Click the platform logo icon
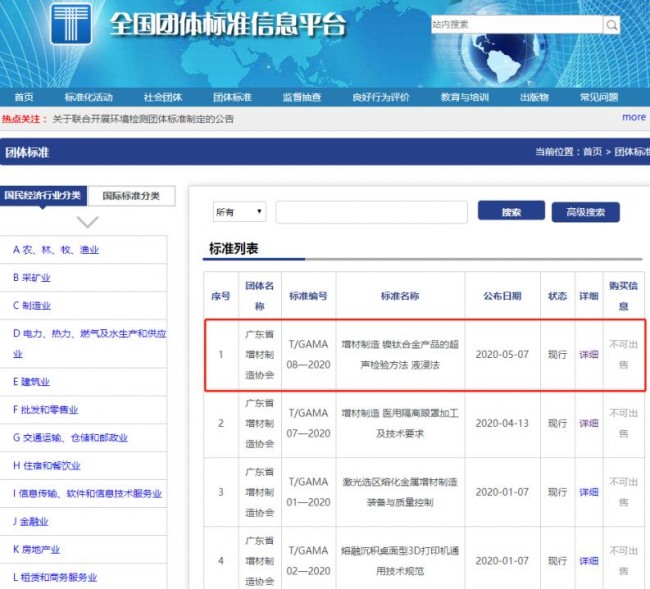 (71, 24)
